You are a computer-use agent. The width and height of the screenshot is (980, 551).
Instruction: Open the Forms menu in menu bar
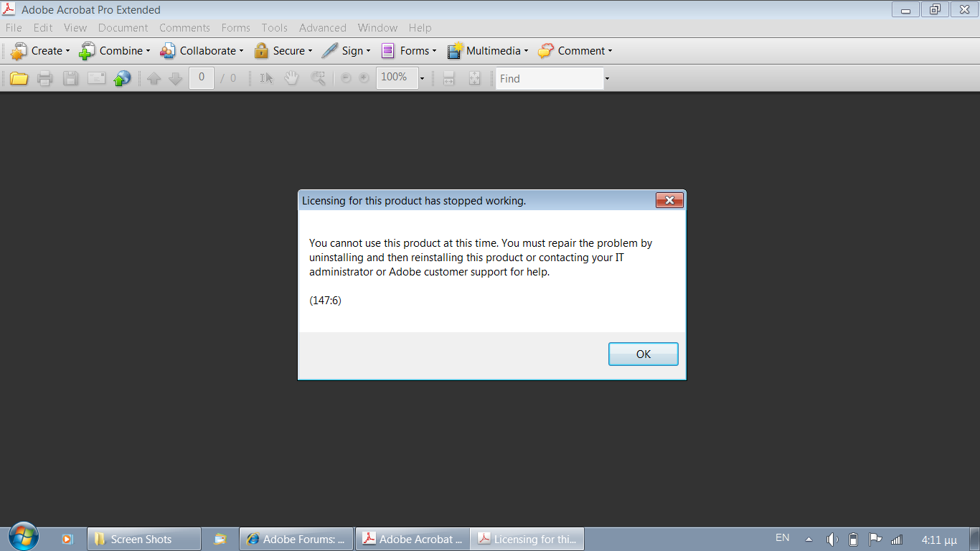tap(236, 28)
